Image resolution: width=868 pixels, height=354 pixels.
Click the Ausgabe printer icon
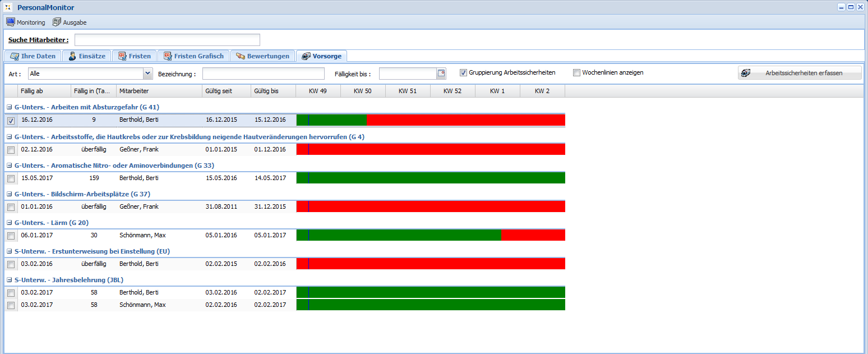[57, 22]
